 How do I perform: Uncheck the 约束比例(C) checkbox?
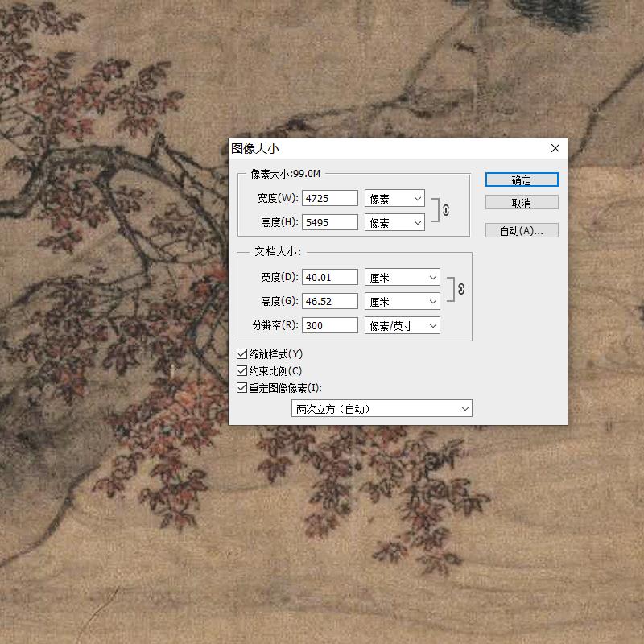[x=242, y=371]
